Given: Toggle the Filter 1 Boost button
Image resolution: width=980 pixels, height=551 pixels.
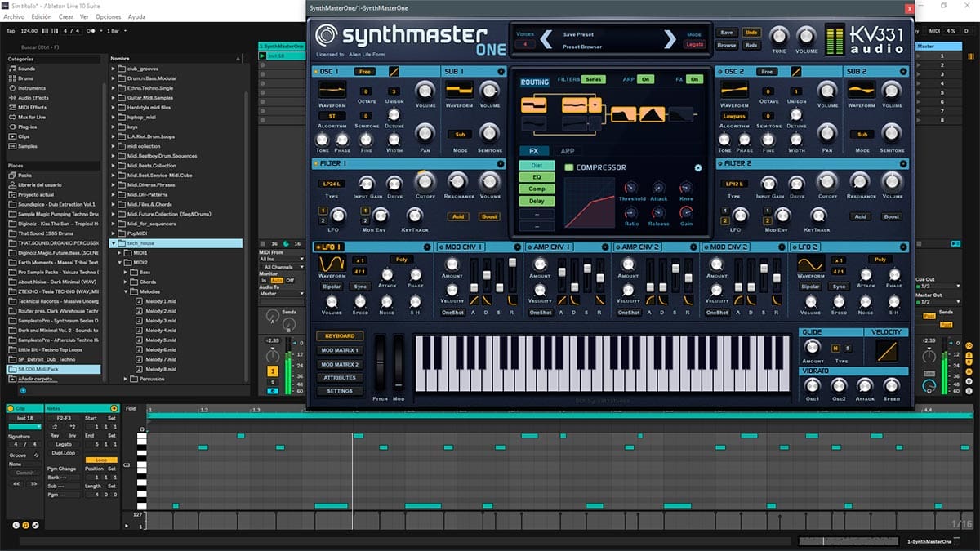Looking at the screenshot, I should pos(489,216).
